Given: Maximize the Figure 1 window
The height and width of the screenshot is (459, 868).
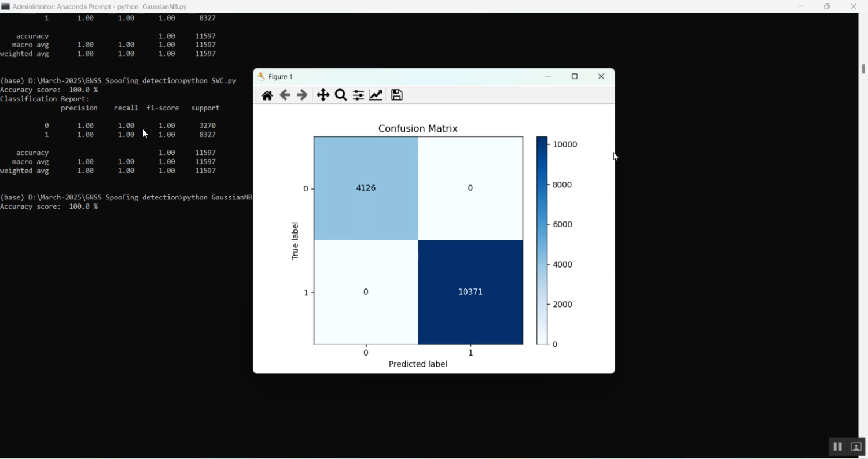Looking at the screenshot, I should tap(575, 76).
